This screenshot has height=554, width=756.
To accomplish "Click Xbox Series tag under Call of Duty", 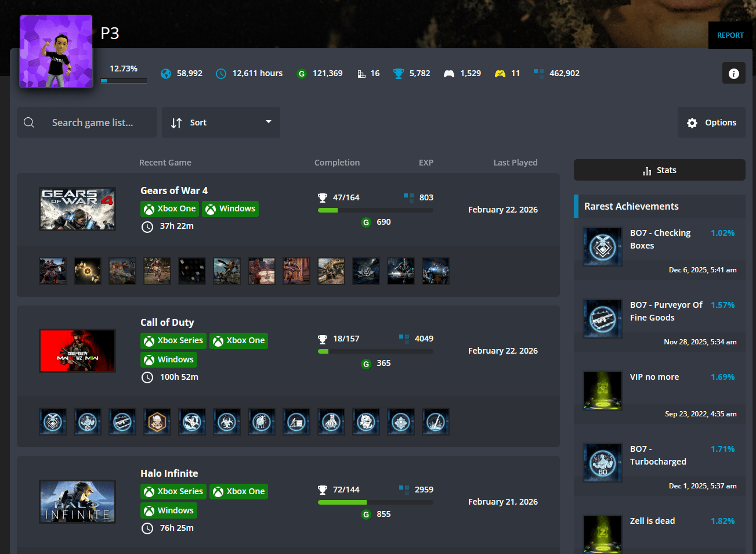I will (173, 341).
